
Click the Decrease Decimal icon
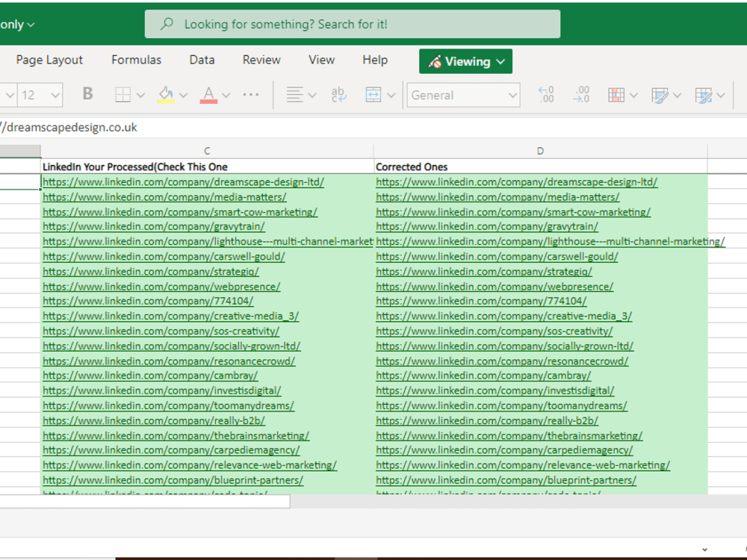pos(581,95)
